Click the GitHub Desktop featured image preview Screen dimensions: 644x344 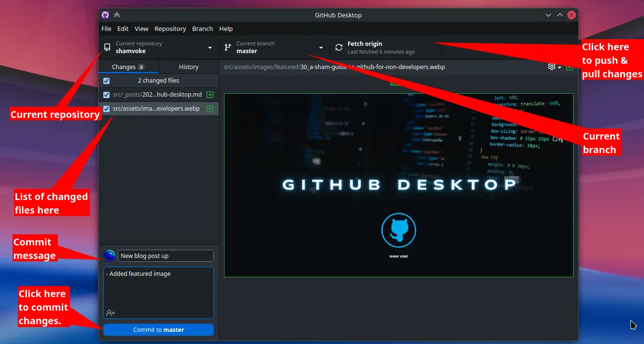pos(399,185)
